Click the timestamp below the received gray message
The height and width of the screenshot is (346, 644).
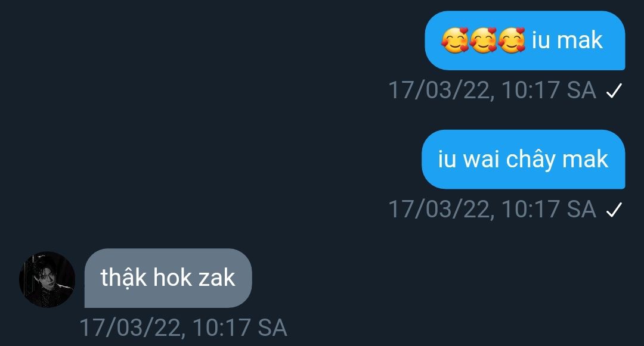click(x=183, y=328)
